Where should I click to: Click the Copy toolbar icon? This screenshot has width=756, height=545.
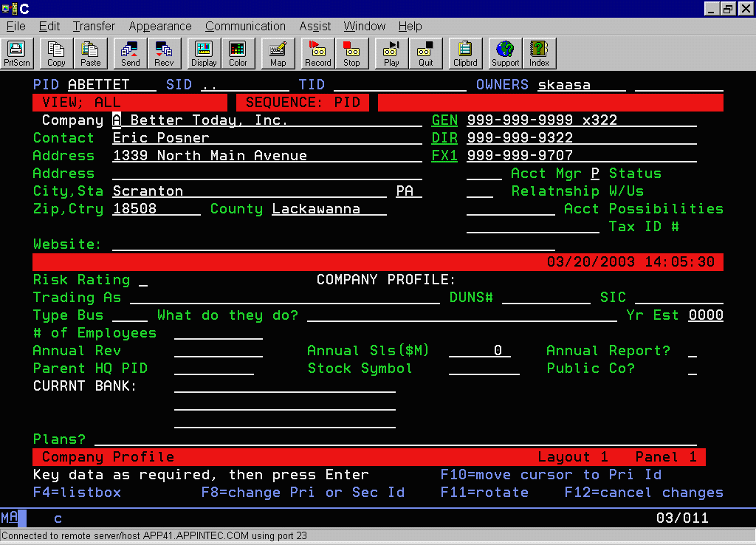pos(56,53)
